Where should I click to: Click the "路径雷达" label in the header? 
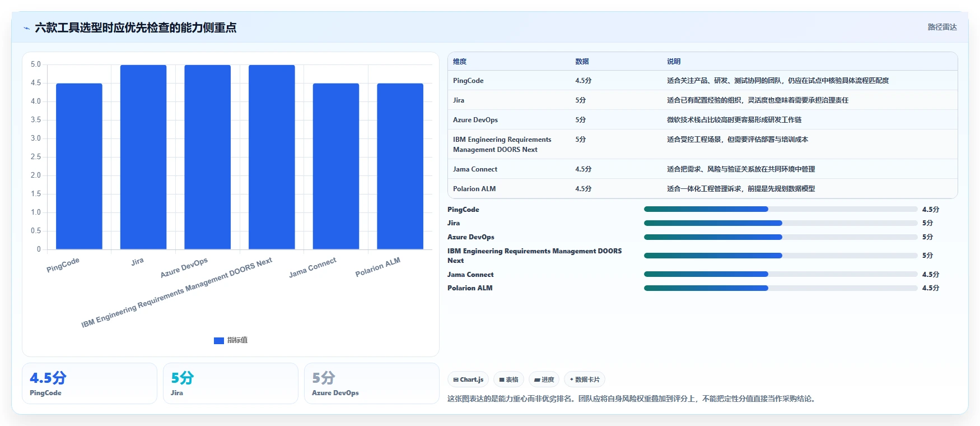pos(942,27)
